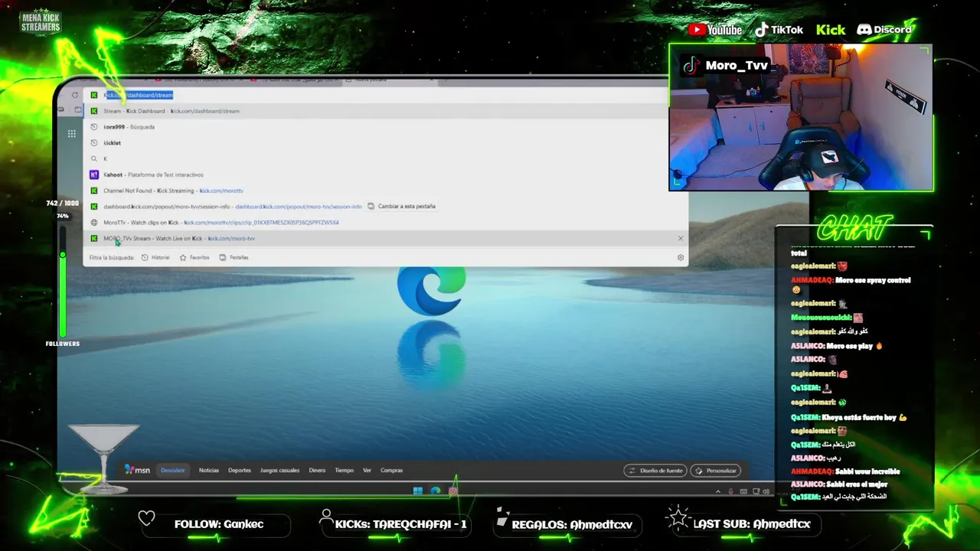Screen dimensions: 980x551
Task: Open address bar suggestion settings gear
Action: click(681, 257)
